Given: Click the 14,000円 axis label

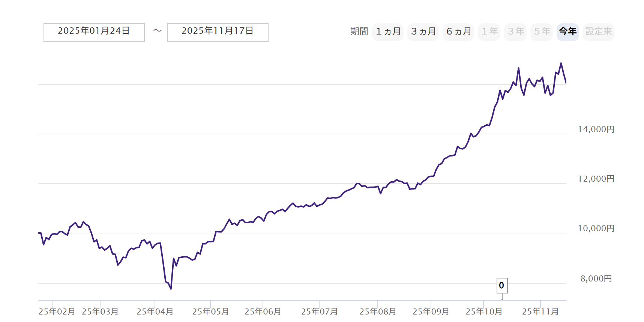Looking at the screenshot, I should pyautogui.click(x=596, y=129).
